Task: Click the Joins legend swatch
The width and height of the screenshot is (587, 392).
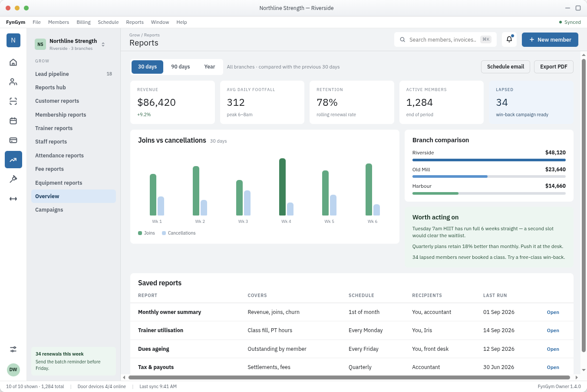Action: click(140, 233)
